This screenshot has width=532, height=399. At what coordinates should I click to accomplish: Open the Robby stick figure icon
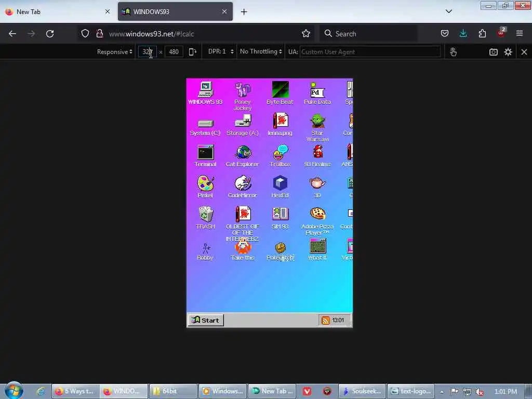point(205,252)
